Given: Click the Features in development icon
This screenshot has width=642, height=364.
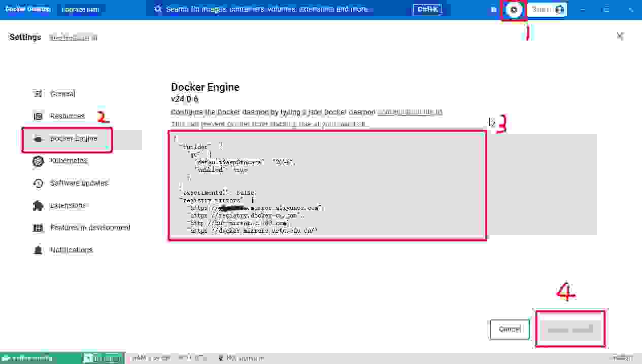Looking at the screenshot, I should click(x=38, y=228).
